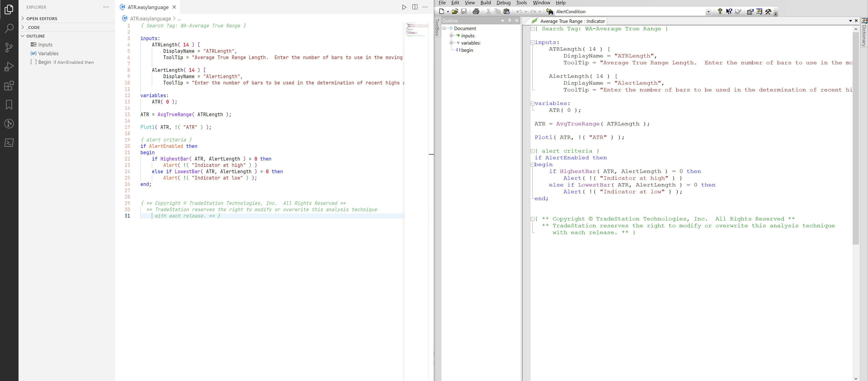The height and width of the screenshot is (381, 868).
Task: Open the Source Control view
Action: (x=9, y=47)
